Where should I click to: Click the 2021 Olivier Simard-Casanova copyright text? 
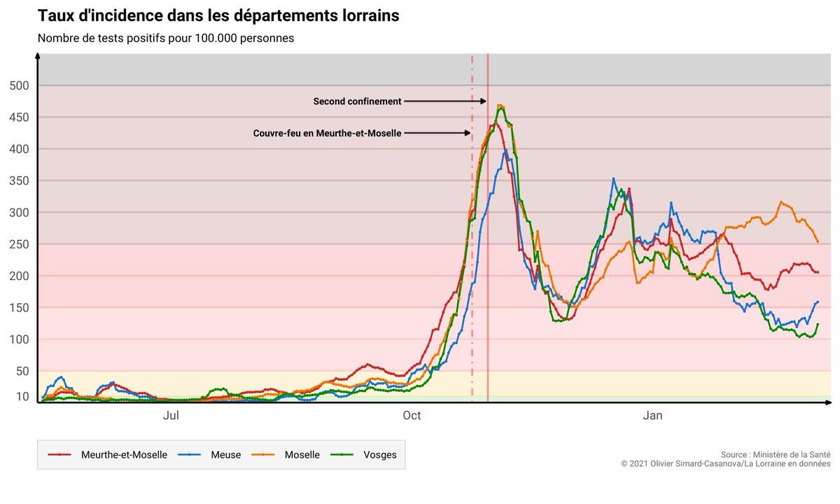point(725,463)
